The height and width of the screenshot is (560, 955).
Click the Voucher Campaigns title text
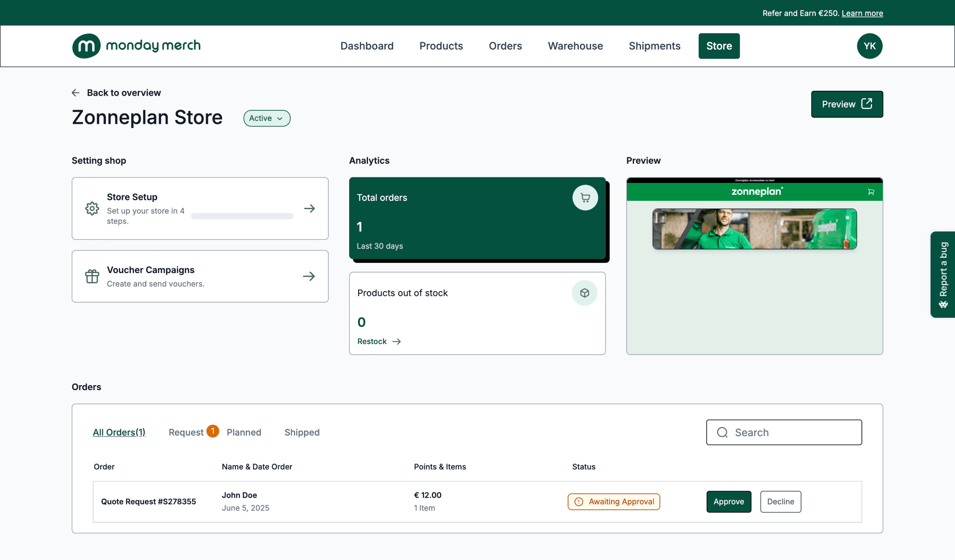click(151, 270)
